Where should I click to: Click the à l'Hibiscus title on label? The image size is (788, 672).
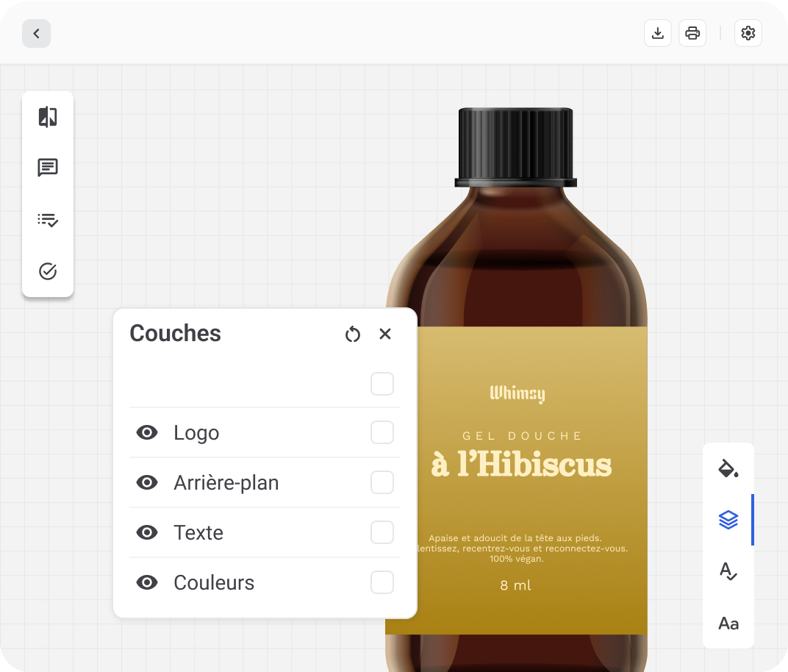(521, 465)
